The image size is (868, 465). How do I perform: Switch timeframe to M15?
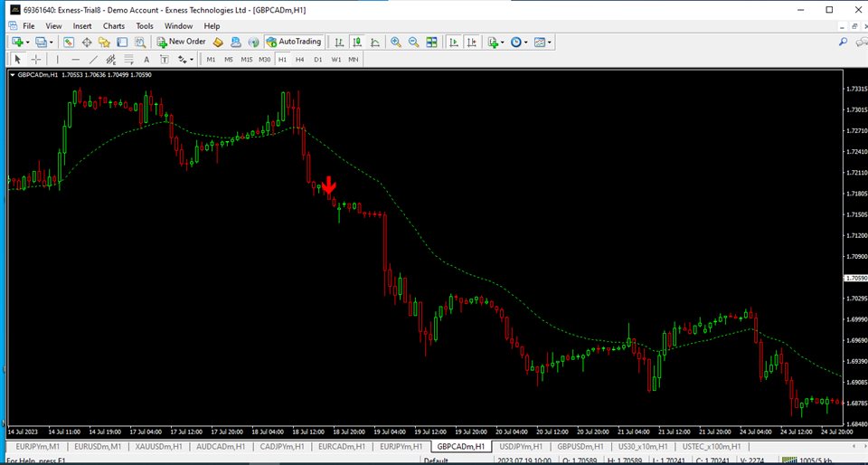pos(246,59)
